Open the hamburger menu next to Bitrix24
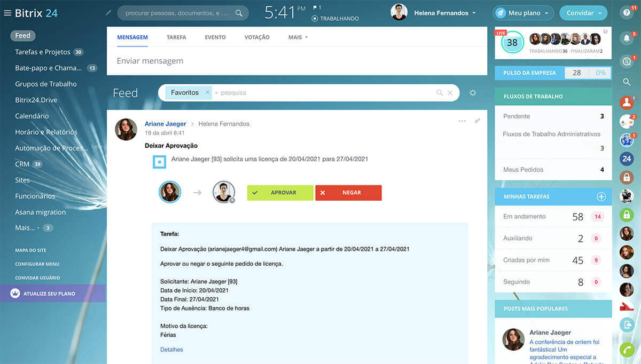The height and width of the screenshot is (364, 641). (x=7, y=13)
